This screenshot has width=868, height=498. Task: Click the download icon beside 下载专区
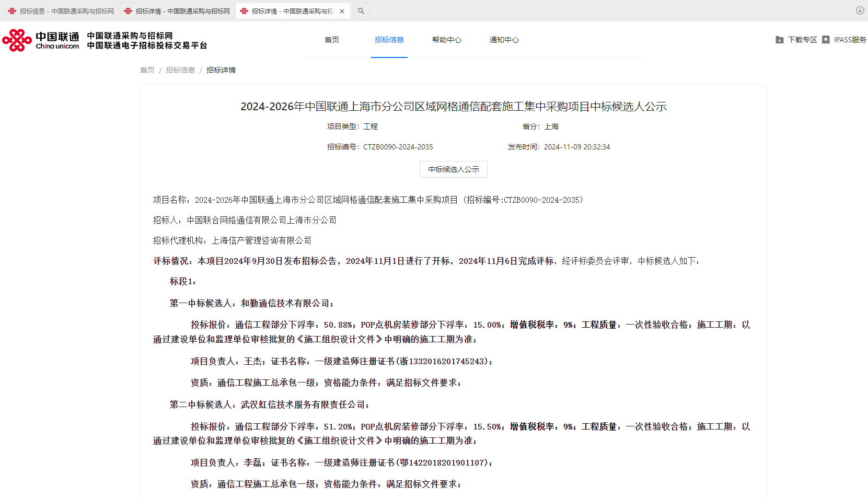[779, 40]
